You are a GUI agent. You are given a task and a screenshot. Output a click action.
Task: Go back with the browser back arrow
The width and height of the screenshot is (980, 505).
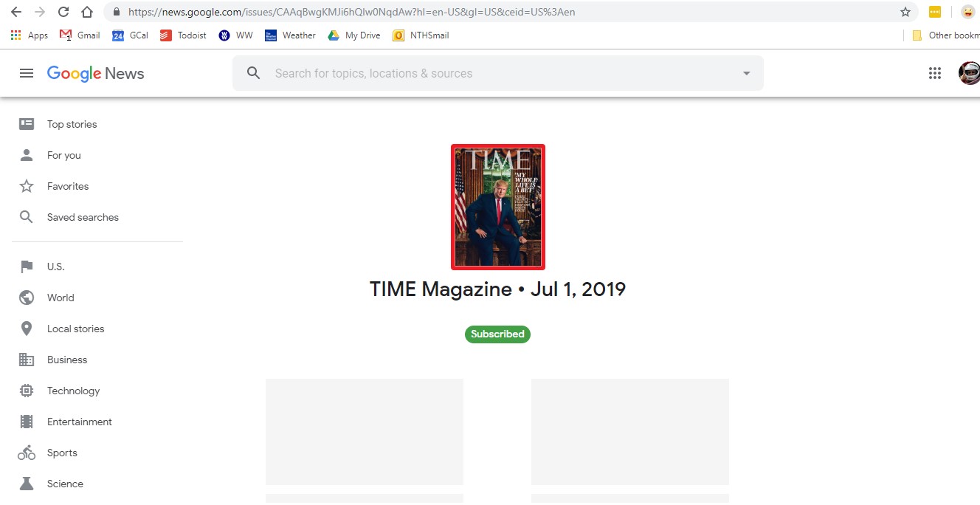tap(15, 12)
